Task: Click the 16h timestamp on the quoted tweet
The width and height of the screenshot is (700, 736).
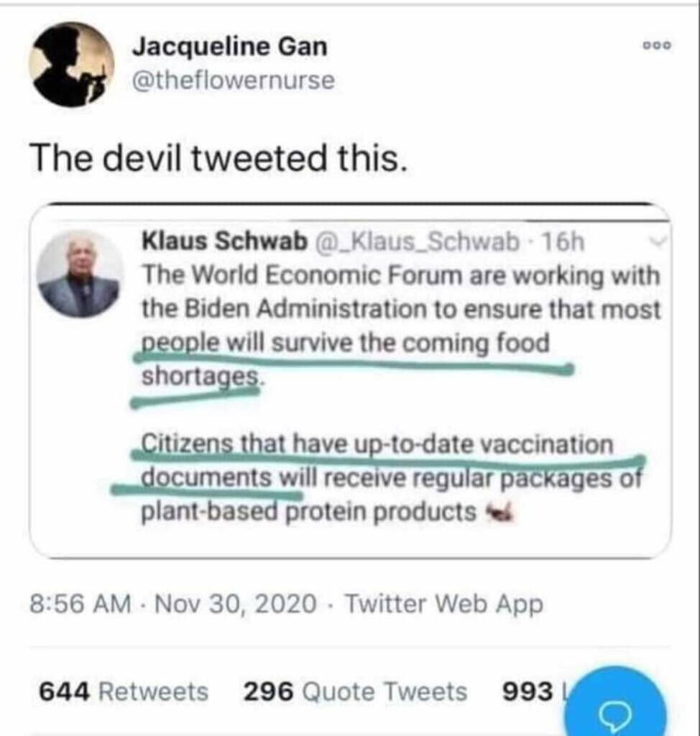Action: click(563, 243)
